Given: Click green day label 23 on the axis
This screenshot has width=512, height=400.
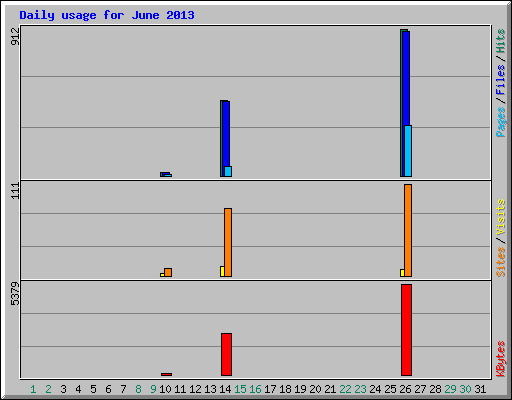Looking at the screenshot, I should [360, 389].
